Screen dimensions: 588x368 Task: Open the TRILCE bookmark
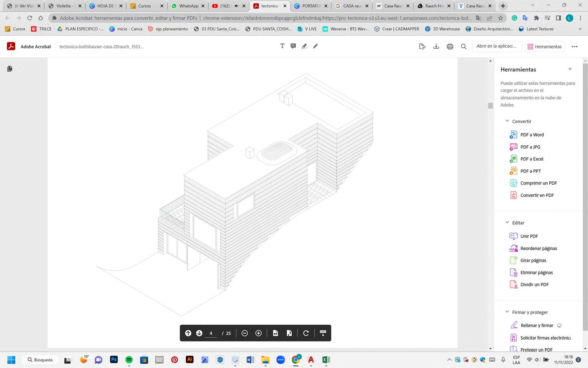point(41,29)
